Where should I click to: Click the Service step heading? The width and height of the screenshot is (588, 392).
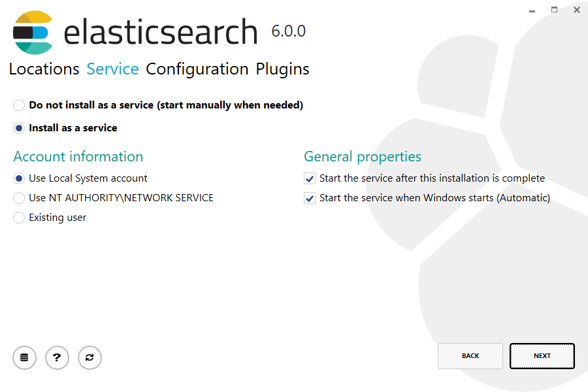(112, 69)
